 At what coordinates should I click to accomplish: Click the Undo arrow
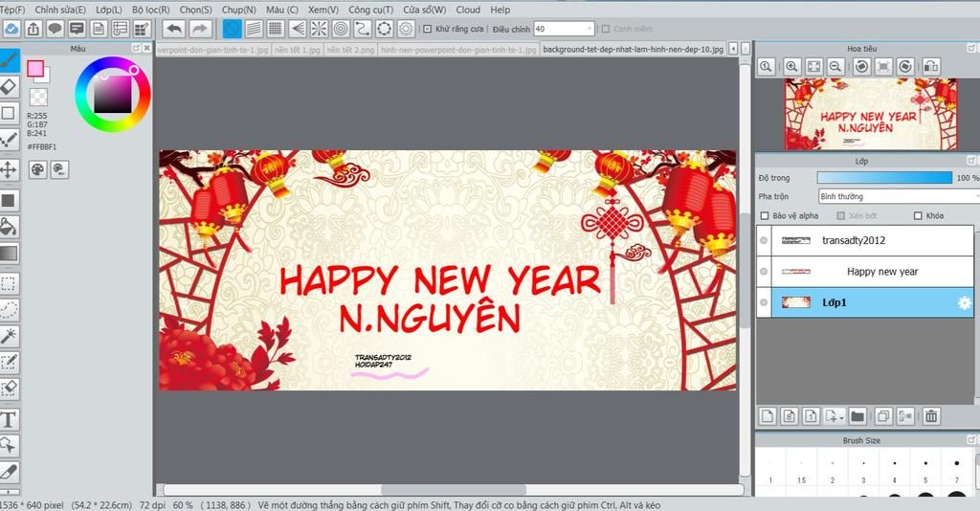point(174,29)
